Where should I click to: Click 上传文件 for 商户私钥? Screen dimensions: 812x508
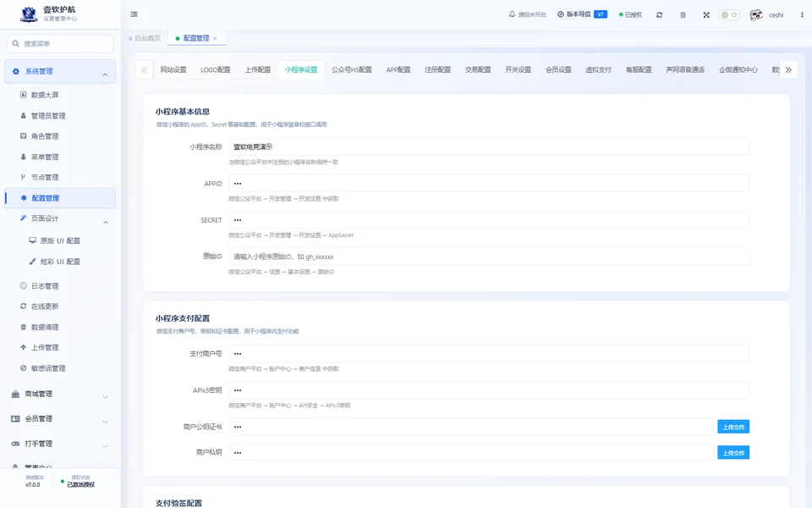tap(733, 452)
